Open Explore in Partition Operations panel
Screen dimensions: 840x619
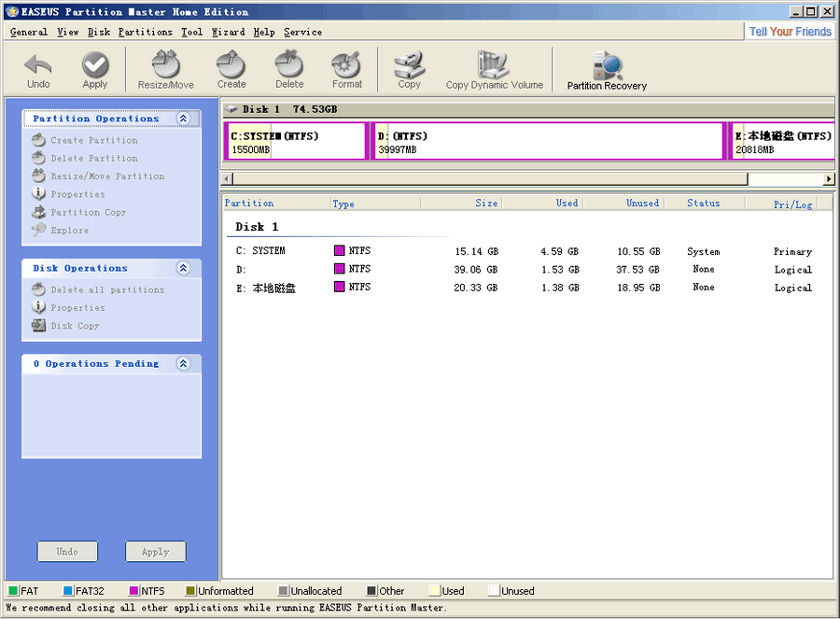(69, 230)
